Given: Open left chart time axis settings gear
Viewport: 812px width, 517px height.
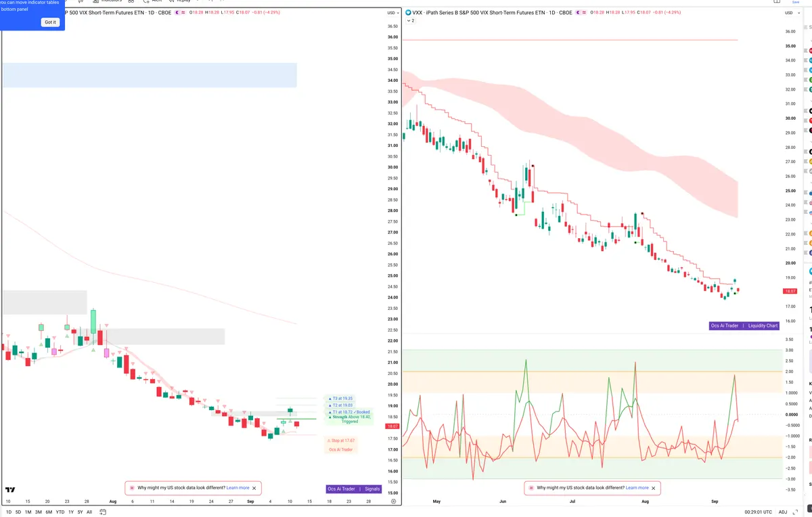Looking at the screenshot, I should (393, 501).
